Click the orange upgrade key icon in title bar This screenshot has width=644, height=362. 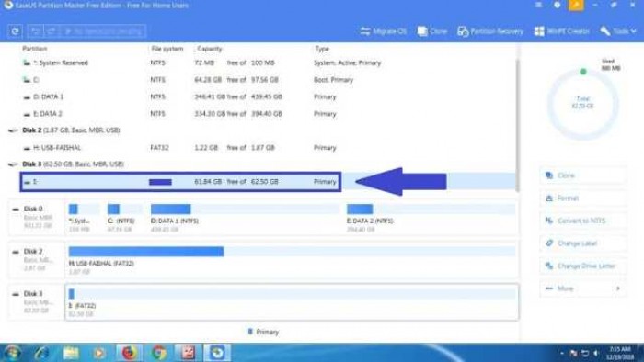576,6
